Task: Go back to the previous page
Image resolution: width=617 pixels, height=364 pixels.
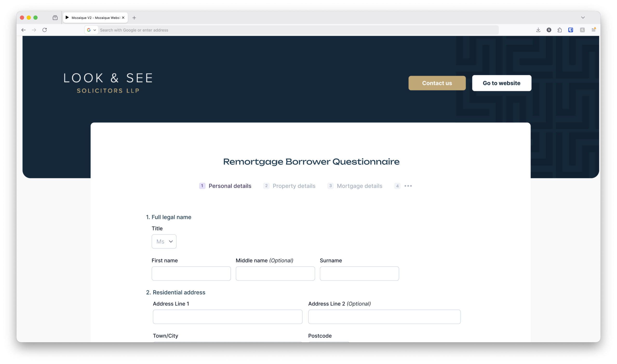Action: coord(24,30)
